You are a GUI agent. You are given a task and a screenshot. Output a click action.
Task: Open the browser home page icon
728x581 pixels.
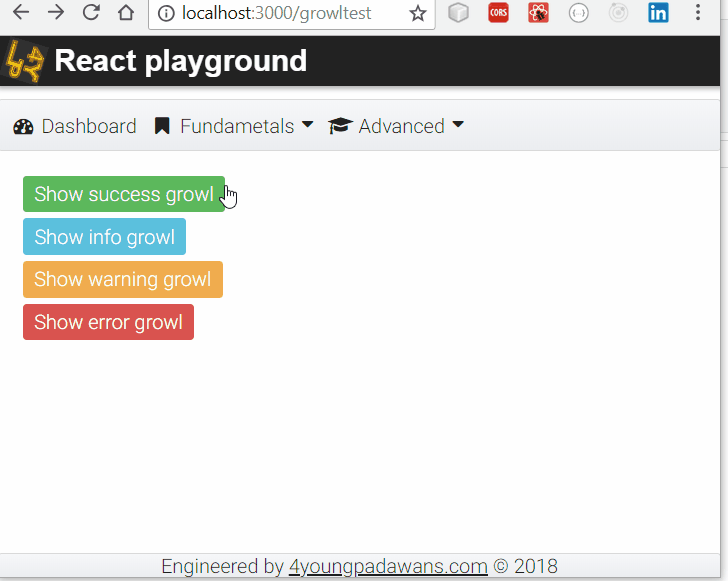click(x=126, y=12)
